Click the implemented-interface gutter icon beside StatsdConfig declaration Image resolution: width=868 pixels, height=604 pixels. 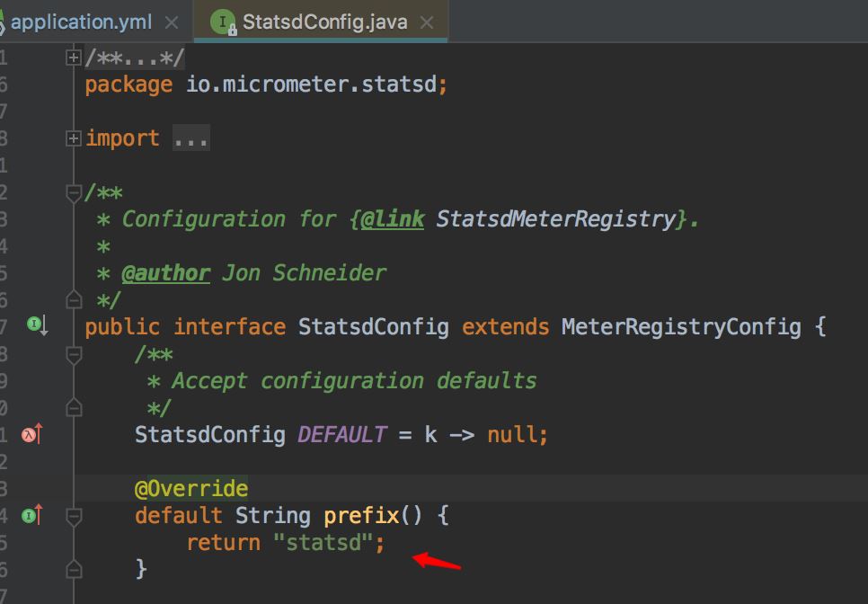(x=35, y=325)
